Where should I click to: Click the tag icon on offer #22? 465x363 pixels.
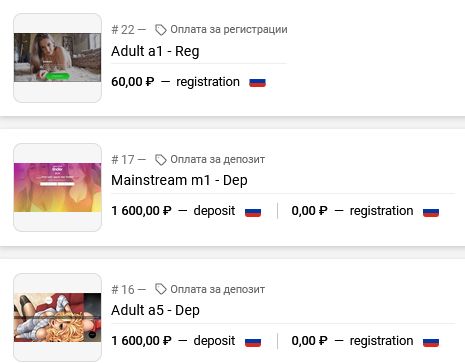point(160,30)
